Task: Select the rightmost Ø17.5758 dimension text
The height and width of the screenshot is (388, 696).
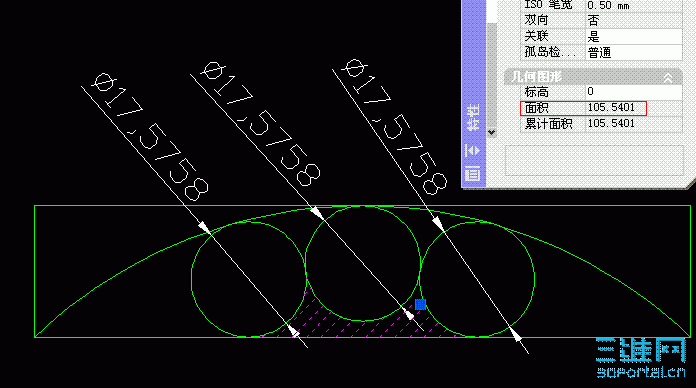Action: 395,127
